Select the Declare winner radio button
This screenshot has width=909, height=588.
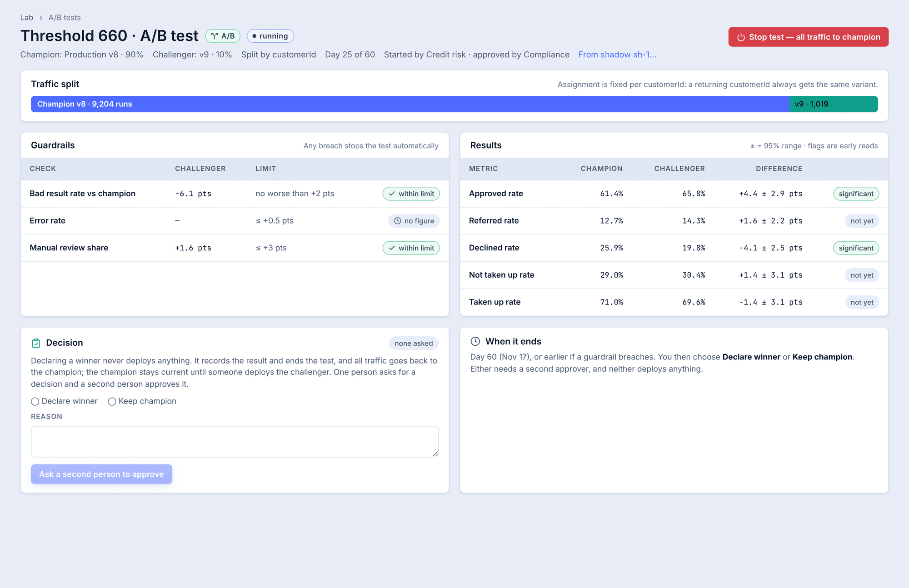(x=35, y=401)
